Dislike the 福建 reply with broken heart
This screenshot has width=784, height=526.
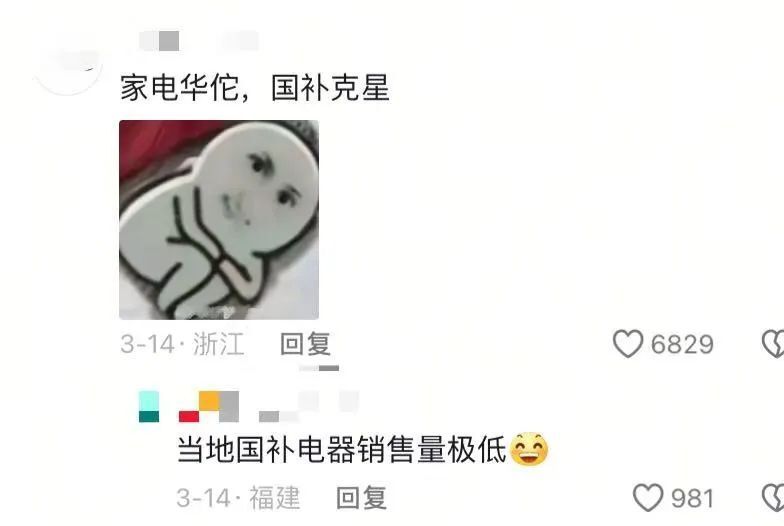[x=773, y=498]
